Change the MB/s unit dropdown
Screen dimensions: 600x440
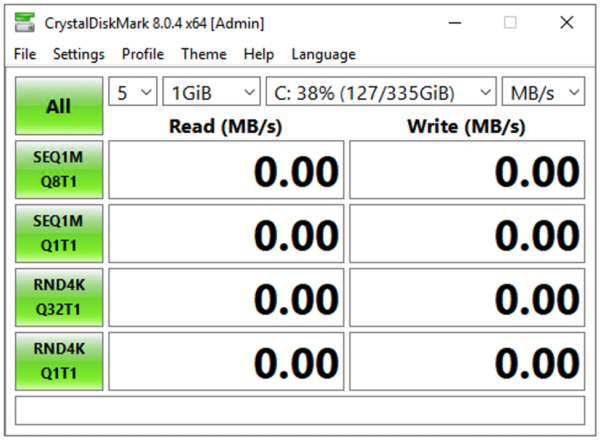[543, 92]
